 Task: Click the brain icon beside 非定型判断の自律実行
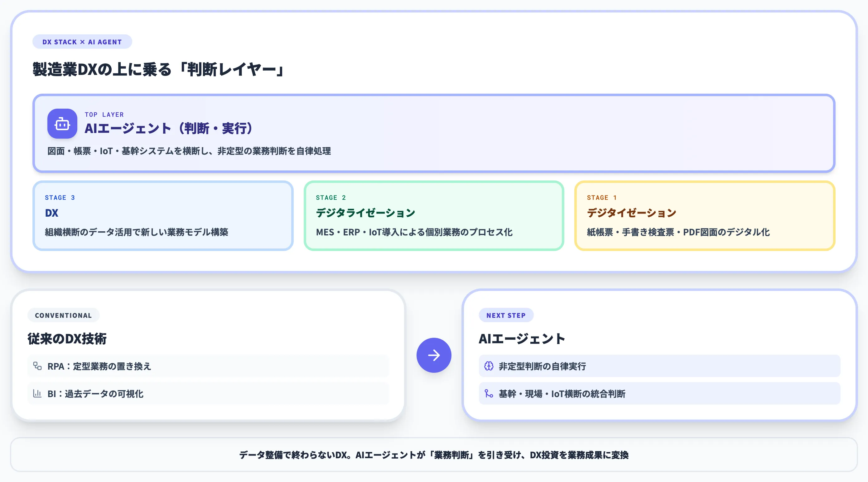click(x=488, y=366)
